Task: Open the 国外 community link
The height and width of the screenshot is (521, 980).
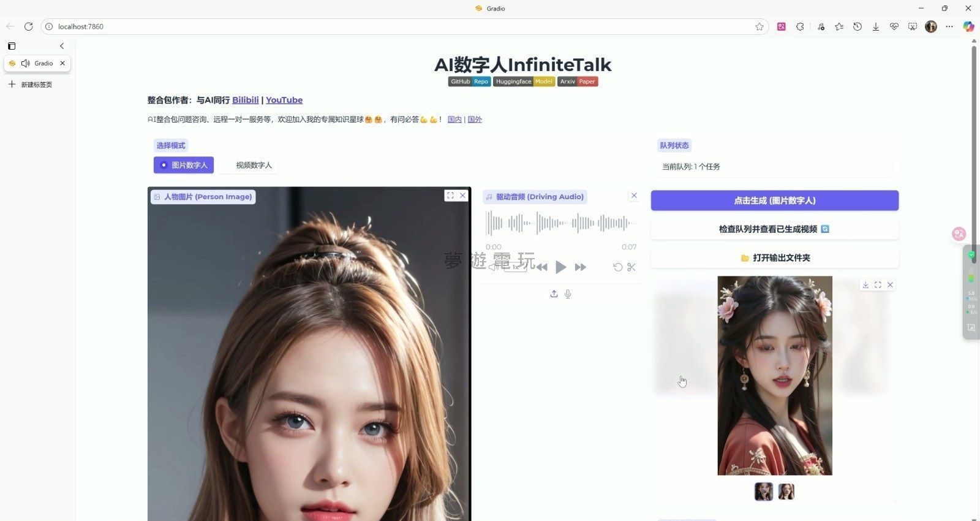Action: pos(475,120)
